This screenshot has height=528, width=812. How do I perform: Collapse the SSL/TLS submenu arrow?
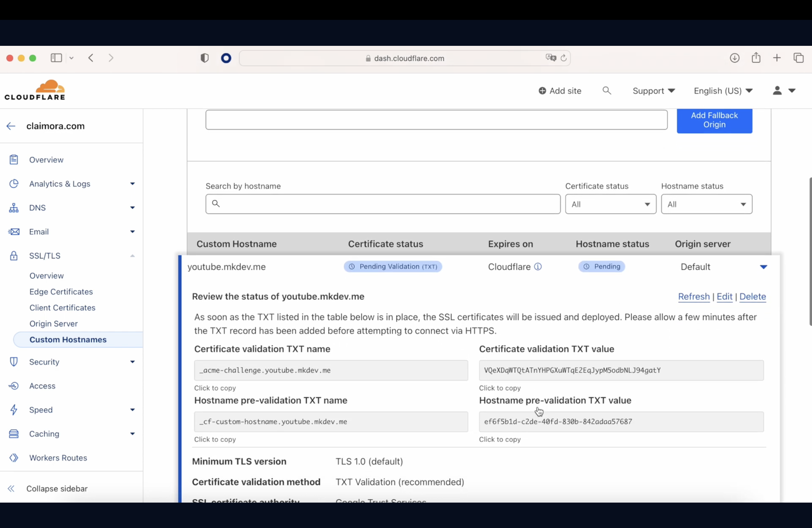[x=133, y=256]
